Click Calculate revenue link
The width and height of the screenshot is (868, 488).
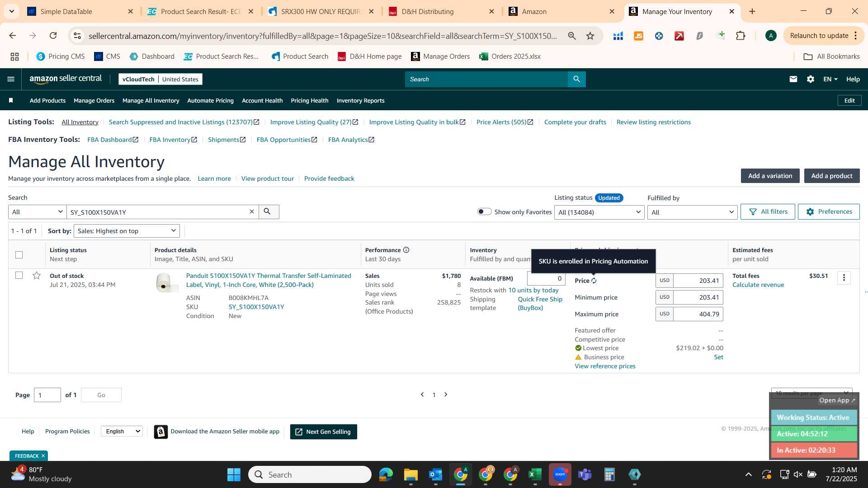pyautogui.click(x=758, y=285)
